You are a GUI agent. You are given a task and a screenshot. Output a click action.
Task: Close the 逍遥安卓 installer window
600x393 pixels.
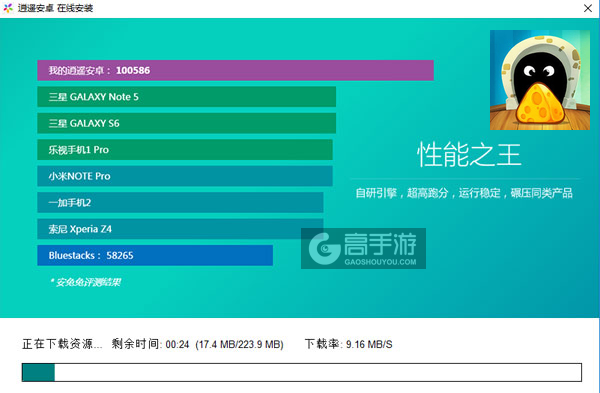tap(588, 8)
